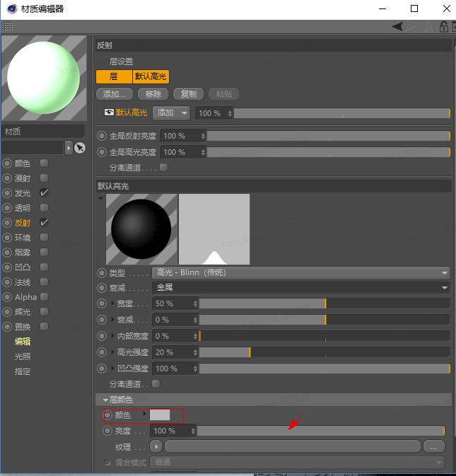The image size is (456, 476).
Task: Toggle visibility eye of 默认高光 layer
Action: coord(109,112)
